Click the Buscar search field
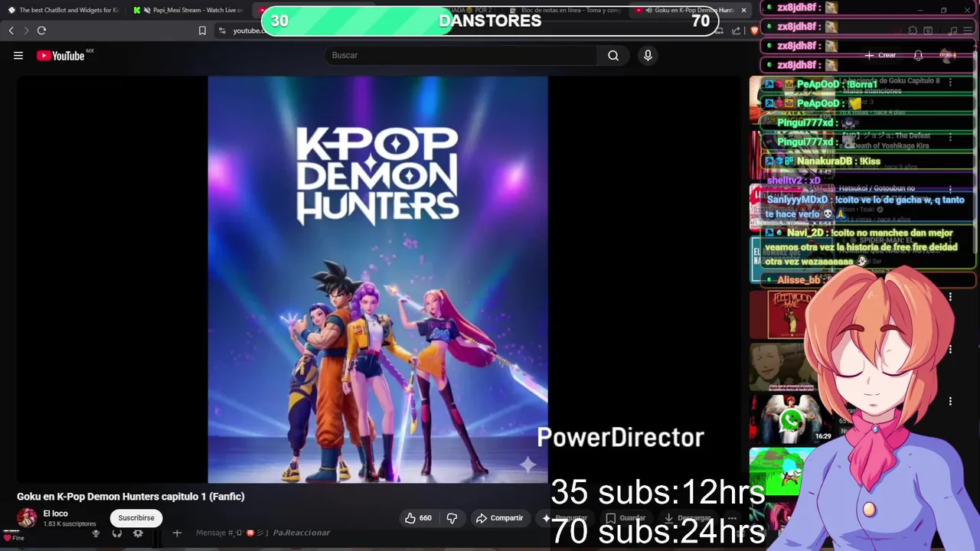The width and height of the screenshot is (980, 551). (460, 55)
